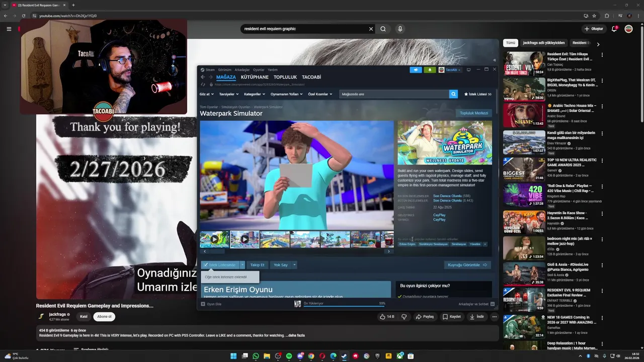Image resolution: width=644 pixels, height=362 pixels.
Task: Reload the Chrome page
Action: pyautogui.click(x=24, y=16)
